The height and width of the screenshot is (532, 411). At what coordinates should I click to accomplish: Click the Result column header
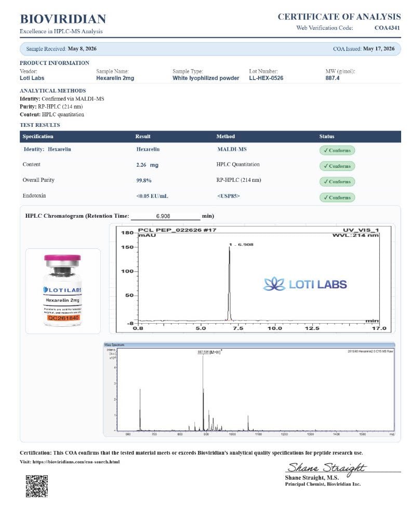[x=143, y=137]
